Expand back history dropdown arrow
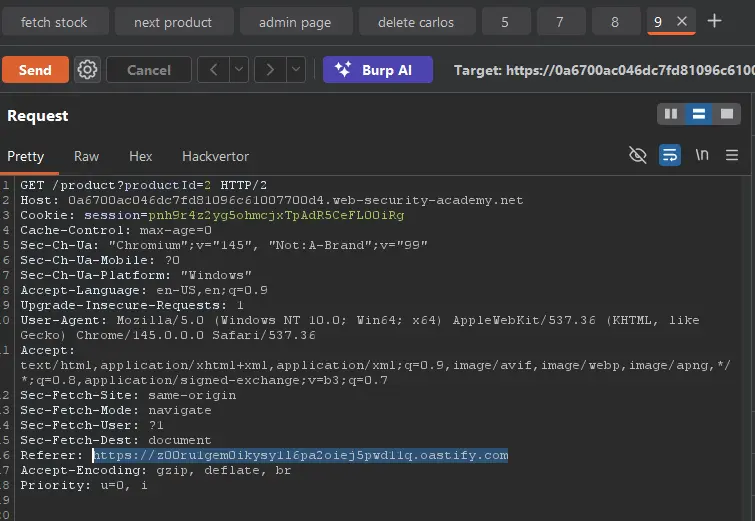This screenshot has height=521, width=755. (239, 70)
